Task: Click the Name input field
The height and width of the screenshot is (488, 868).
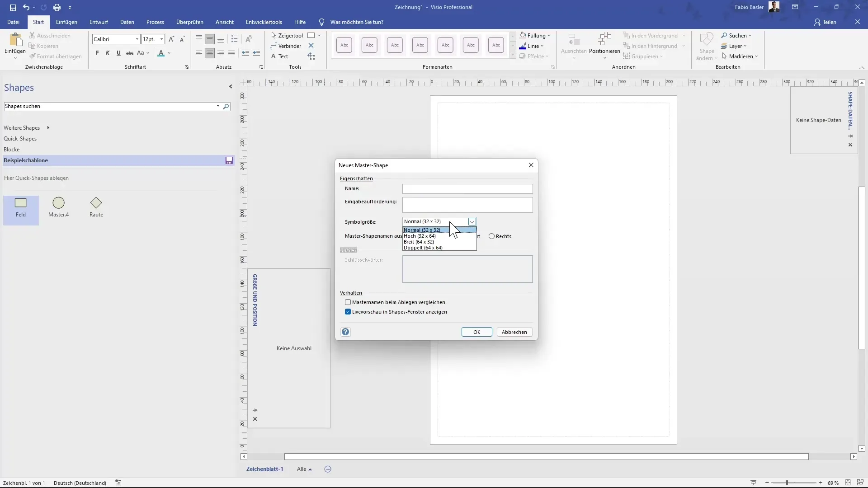Action: 467,189
